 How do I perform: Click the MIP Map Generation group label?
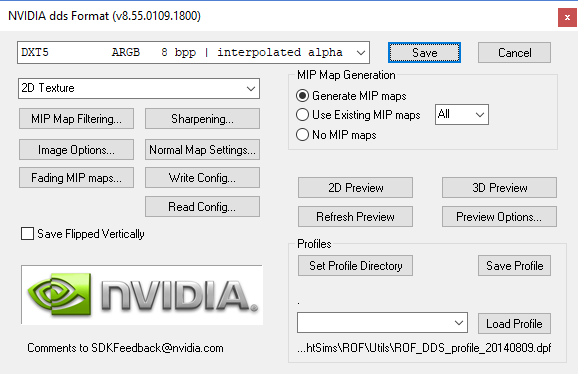pyautogui.click(x=346, y=75)
